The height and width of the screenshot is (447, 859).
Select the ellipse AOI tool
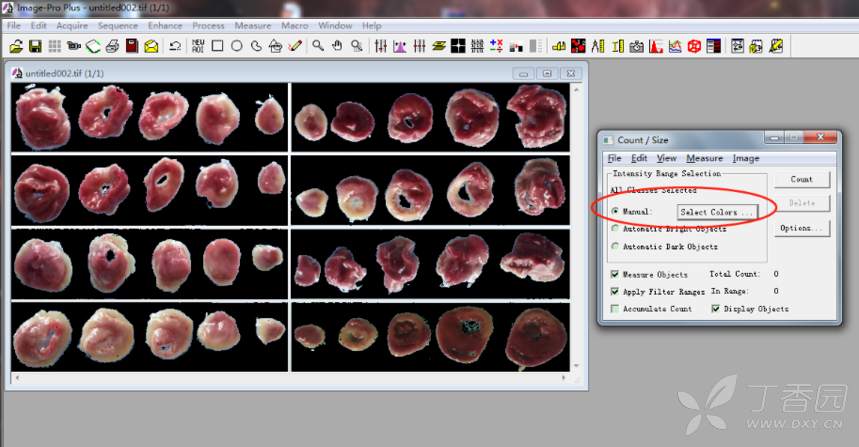237,46
